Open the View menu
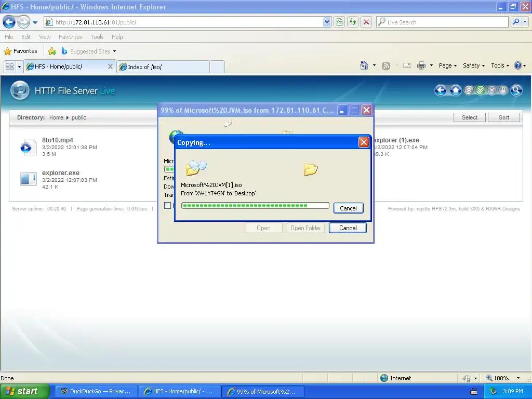532x399 pixels. pos(45,37)
